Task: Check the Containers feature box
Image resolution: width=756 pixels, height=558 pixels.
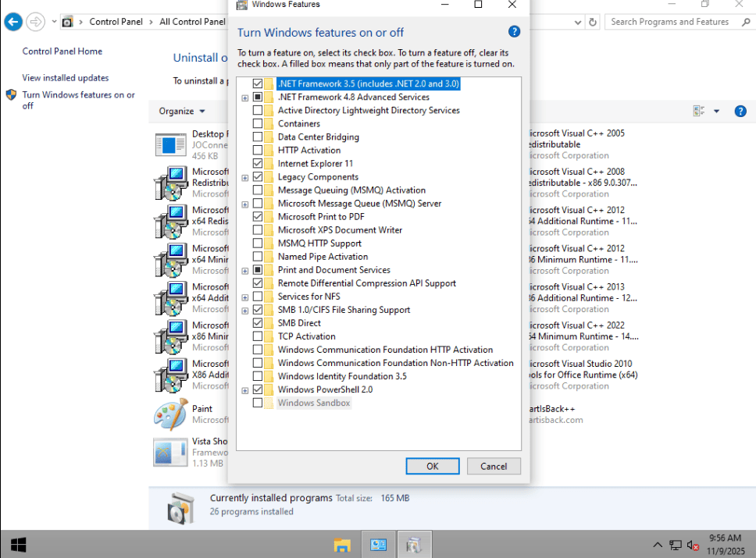Action: pyautogui.click(x=258, y=124)
